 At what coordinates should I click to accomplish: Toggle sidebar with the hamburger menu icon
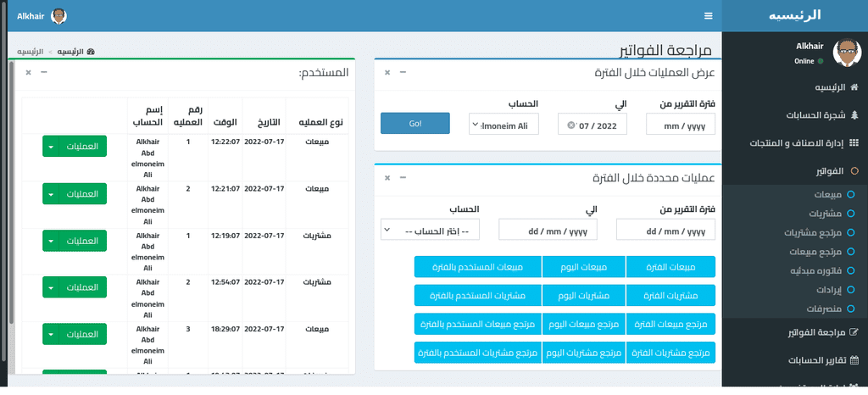(x=708, y=16)
